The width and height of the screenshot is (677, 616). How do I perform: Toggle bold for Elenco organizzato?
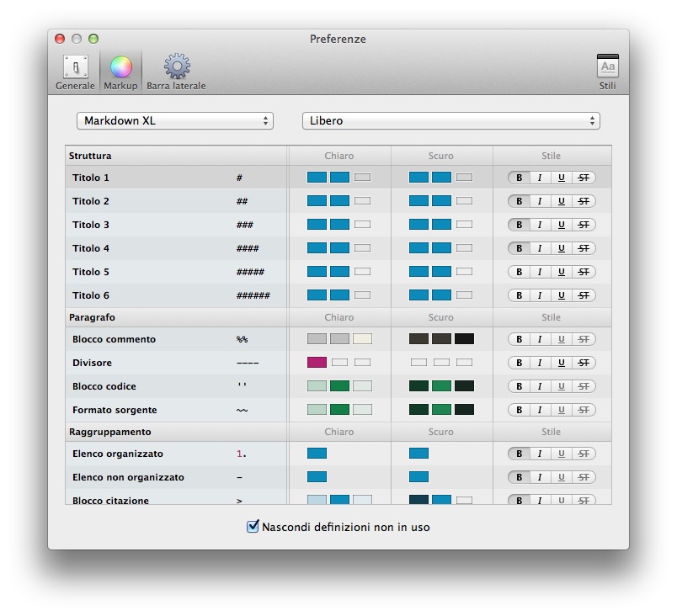tap(519, 454)
